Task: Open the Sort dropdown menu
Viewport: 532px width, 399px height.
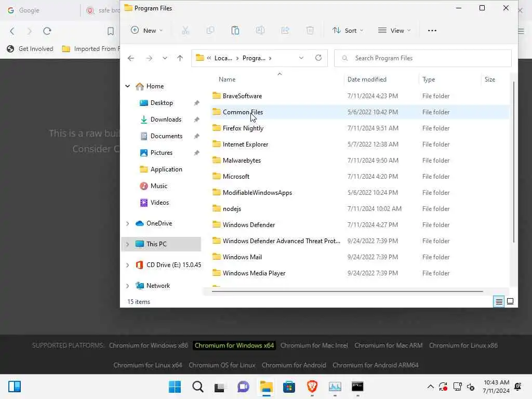Action: tap(348, 31)
